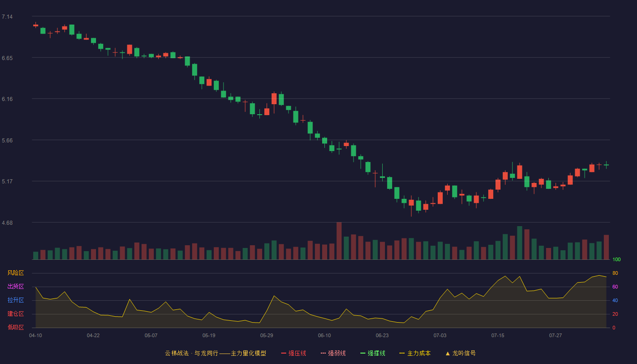637x364 pixels.
Task: Select the 07-27 date label
Action: pos(556,335)
